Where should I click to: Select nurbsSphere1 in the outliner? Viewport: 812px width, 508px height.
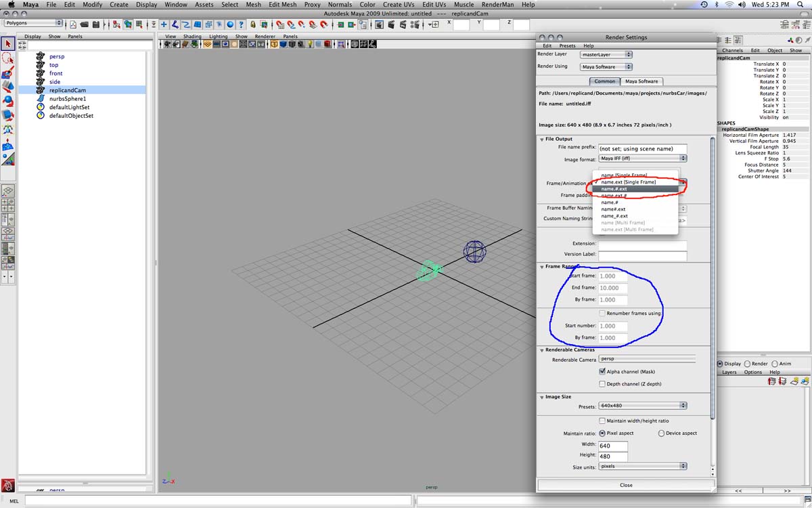[68, 99]
